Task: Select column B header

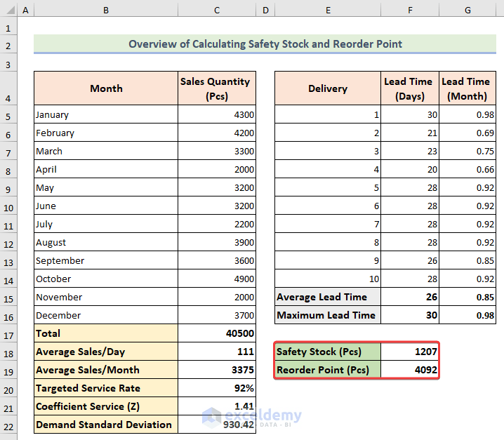Action: [x=106, y=10]
